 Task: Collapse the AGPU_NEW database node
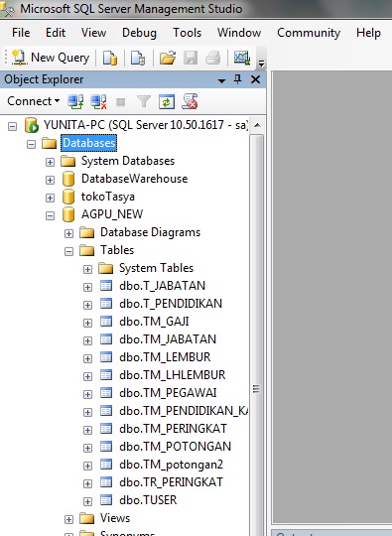(50, 215)
